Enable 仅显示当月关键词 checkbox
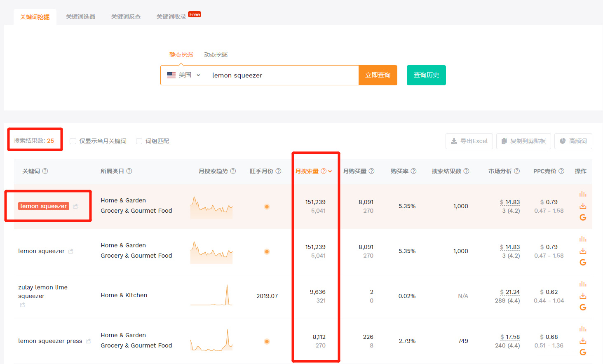Viewport: 603px width, 364px height. pos(73,141)
